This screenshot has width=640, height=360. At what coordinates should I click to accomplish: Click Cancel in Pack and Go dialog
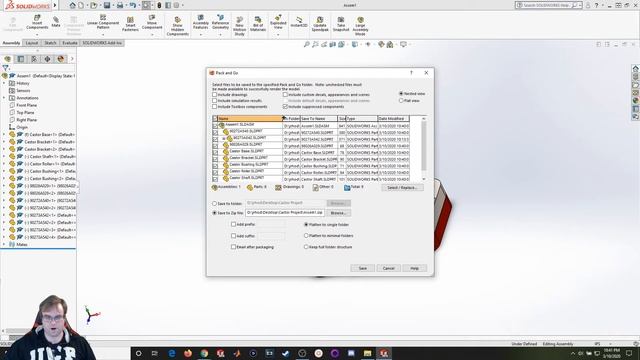(x=389, y=268)
